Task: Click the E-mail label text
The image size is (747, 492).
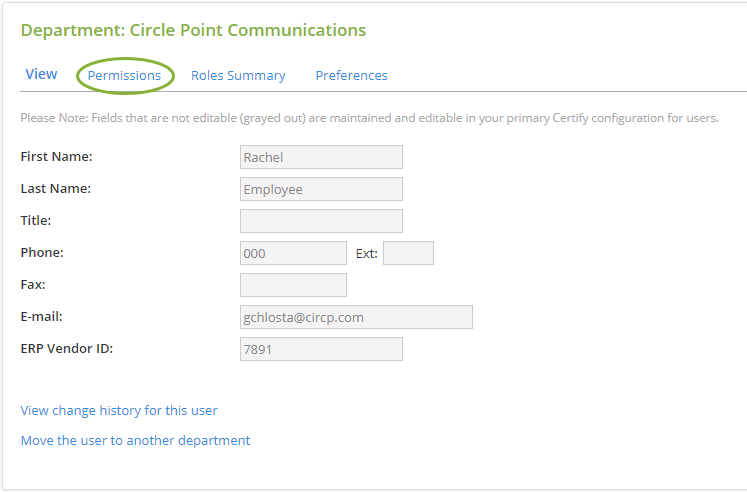Action: [x=41, y=317]
